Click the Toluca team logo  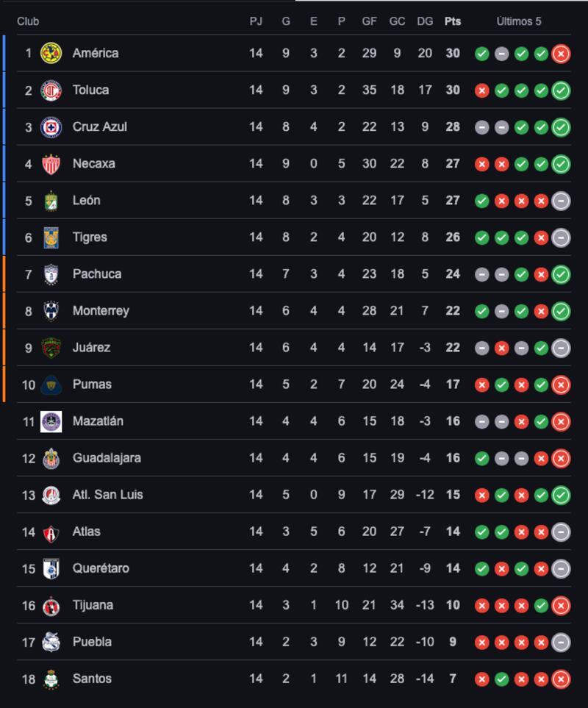click(x=51, y=90)
